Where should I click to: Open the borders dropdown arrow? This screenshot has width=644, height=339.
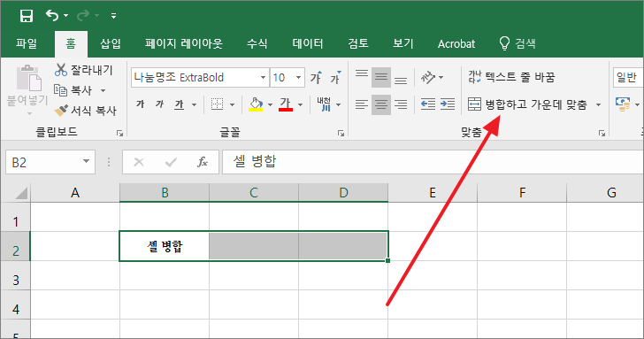232,104
